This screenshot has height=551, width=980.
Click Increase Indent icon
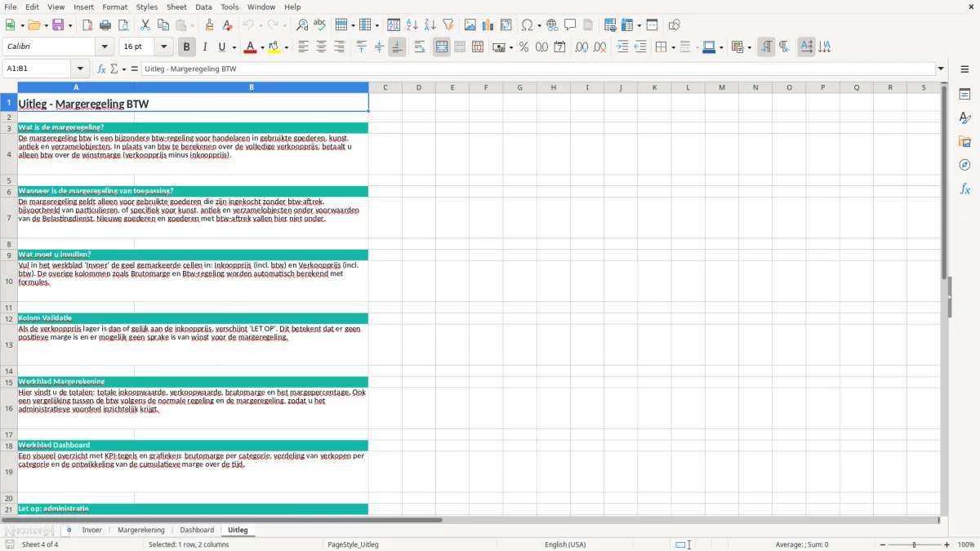tap(622, 47)
